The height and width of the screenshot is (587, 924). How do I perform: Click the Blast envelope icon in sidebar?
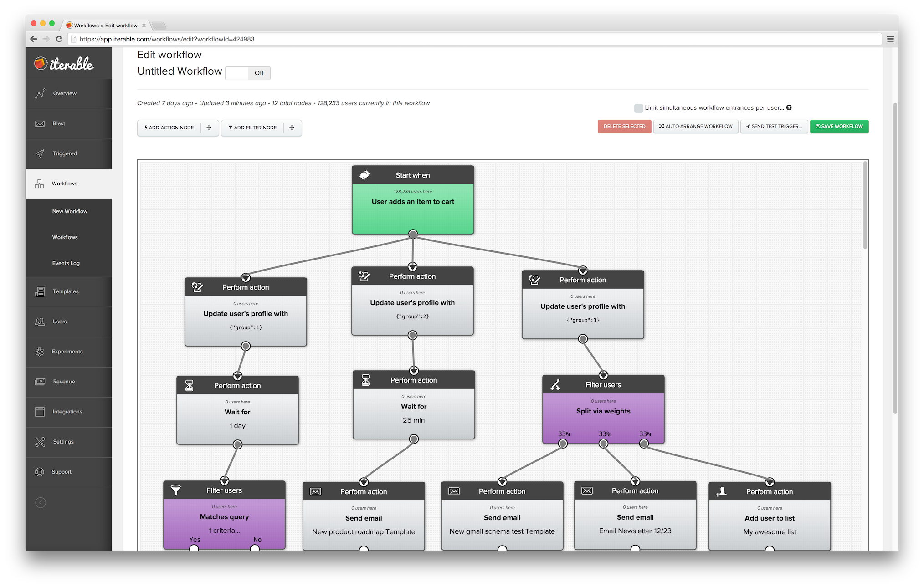pyautogui.click(x=40, y=123)
